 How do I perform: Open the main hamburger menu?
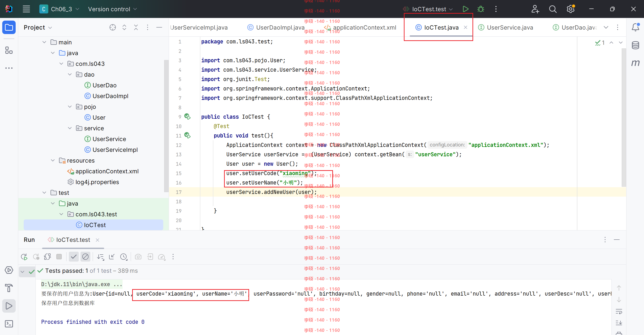pos(26,9)
